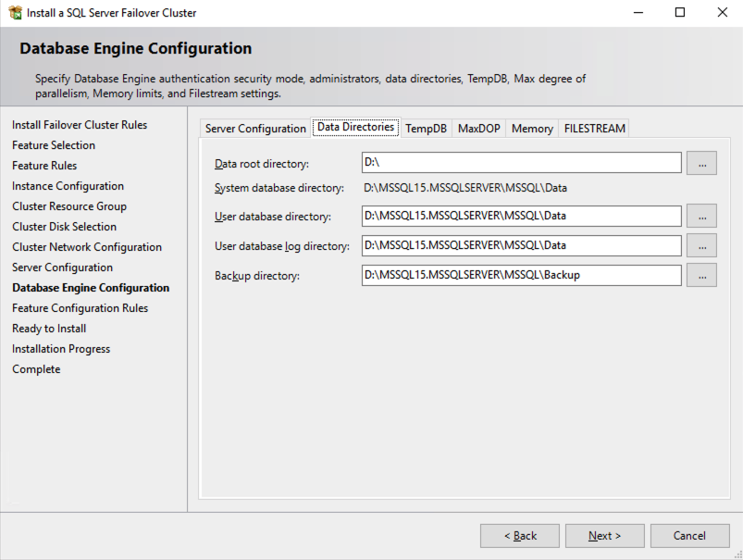This screenshot has width=743, height=560.
Task: Browse for User database log directory
Action: 701,246
